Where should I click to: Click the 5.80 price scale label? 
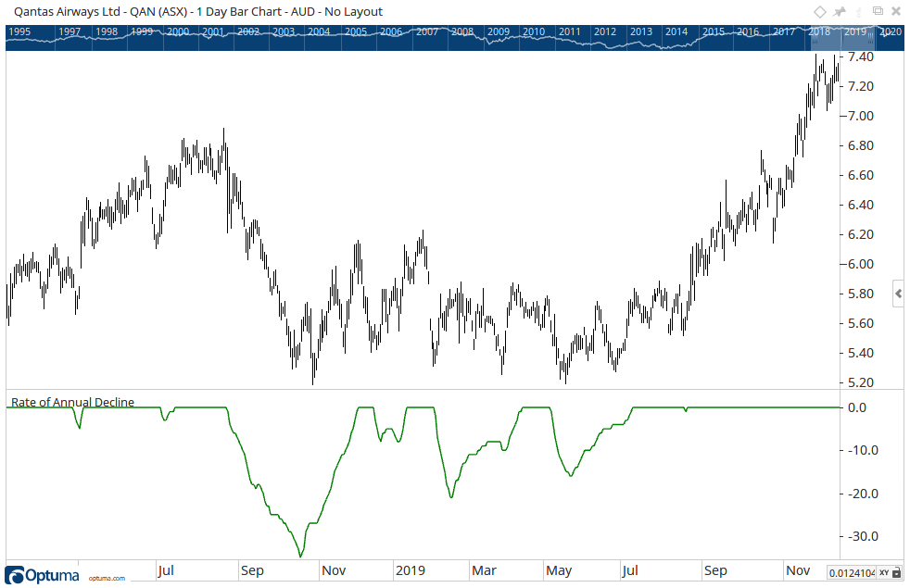[x=861, y=294]
